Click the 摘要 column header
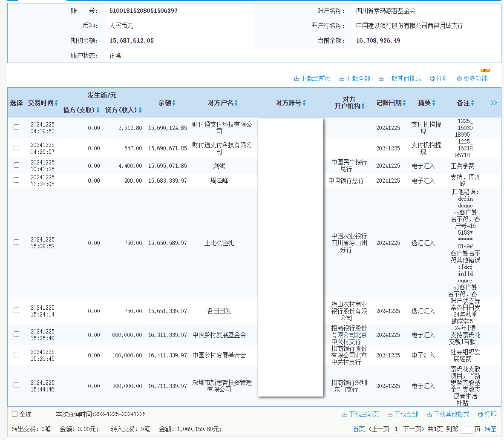 pyautogui.click(x=425, y=103)
